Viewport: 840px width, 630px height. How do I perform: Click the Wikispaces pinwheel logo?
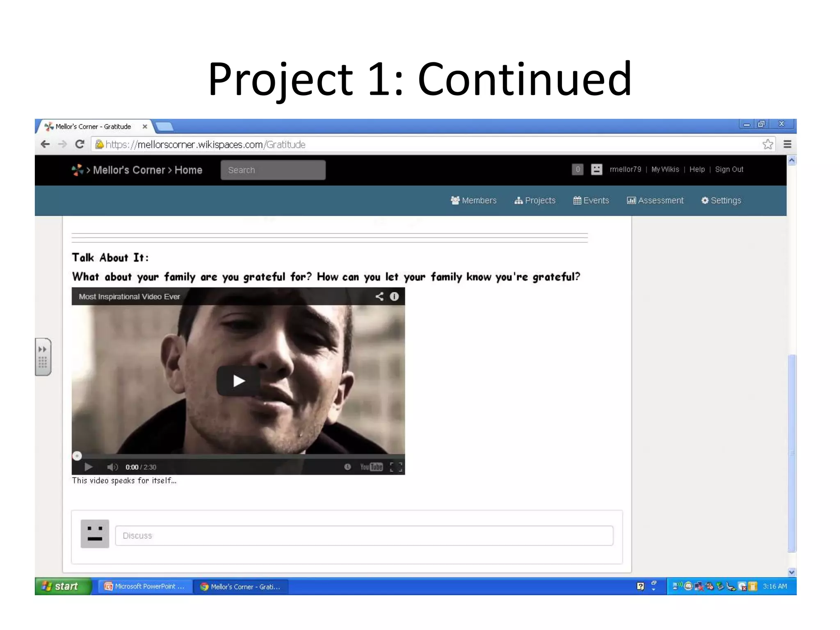tap(77, 170)
